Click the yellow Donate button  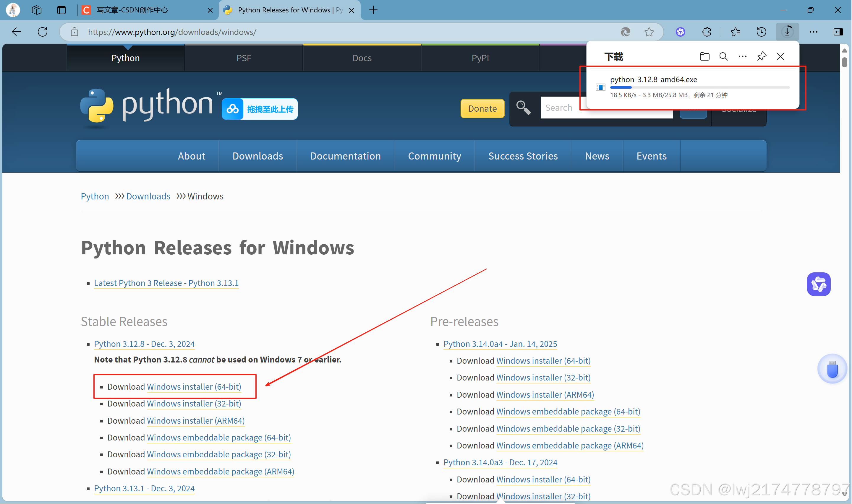point(482,108)
